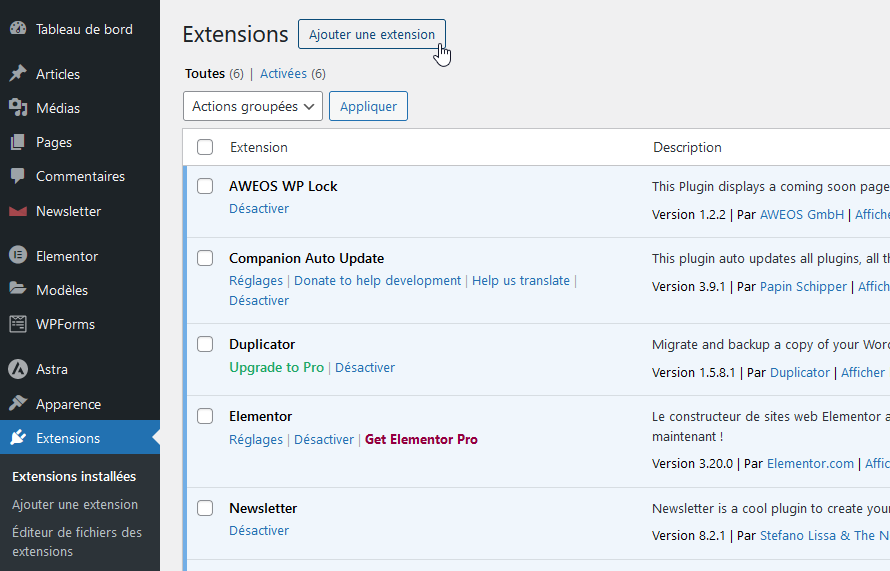Click Version 3.20.0 text in Elementor row
The image size is (890, 571).
coord(692,463)
